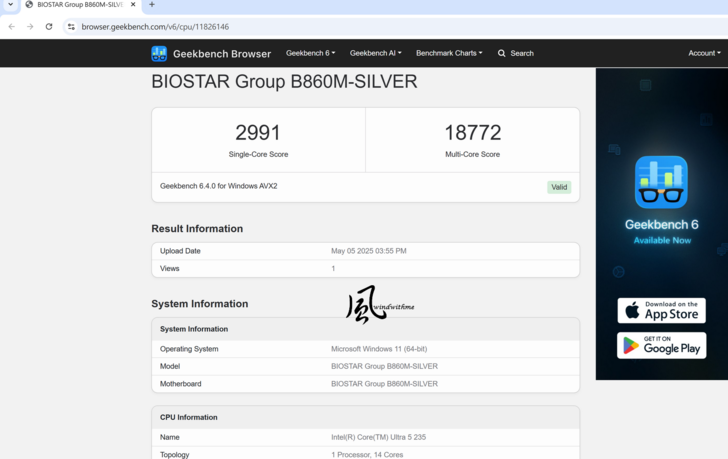Select the BIOSTAR Group B860M-SILVER browser tab
728x459 pixels.
(x=78, y=5)
